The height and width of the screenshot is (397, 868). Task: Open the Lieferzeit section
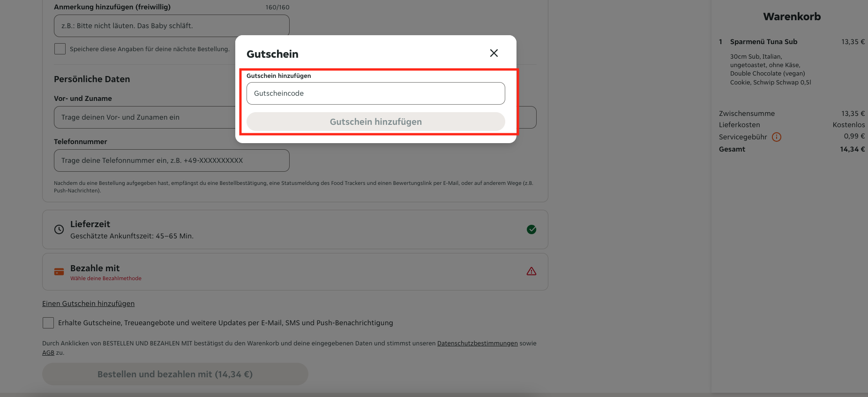[295, 229]
